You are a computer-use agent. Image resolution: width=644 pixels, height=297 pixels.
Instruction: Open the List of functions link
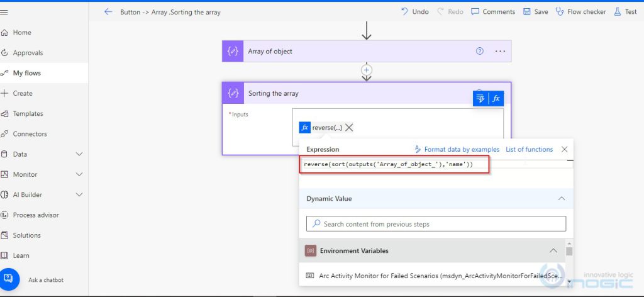529,149
